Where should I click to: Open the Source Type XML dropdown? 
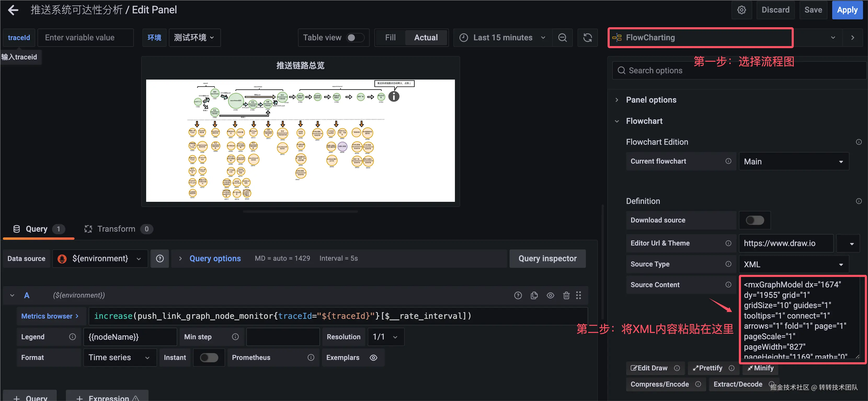793,264
